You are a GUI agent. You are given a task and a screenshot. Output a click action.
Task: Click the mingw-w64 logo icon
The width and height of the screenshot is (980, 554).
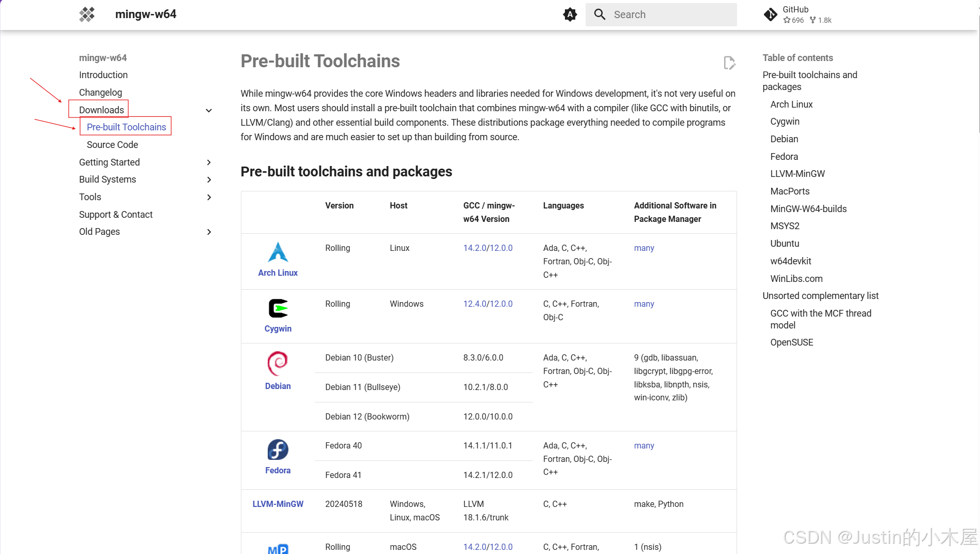pos(87,14)
